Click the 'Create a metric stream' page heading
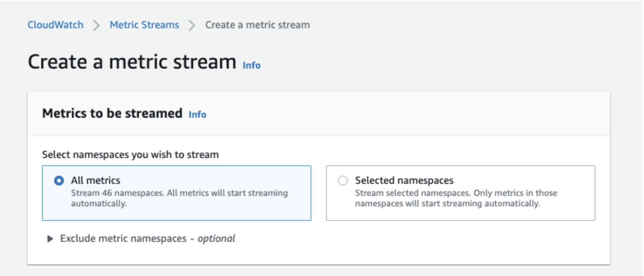This screenshot has height=276, width=644. [132, 62]
